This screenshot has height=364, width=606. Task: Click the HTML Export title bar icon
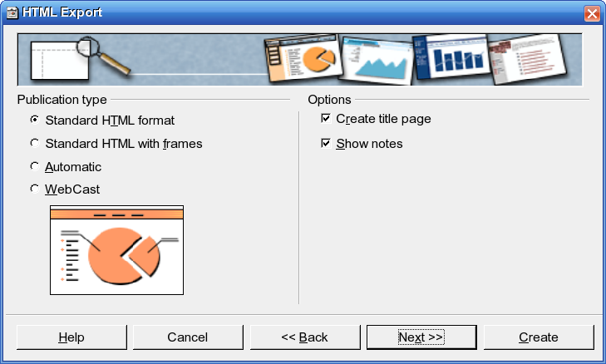(12, 12)
